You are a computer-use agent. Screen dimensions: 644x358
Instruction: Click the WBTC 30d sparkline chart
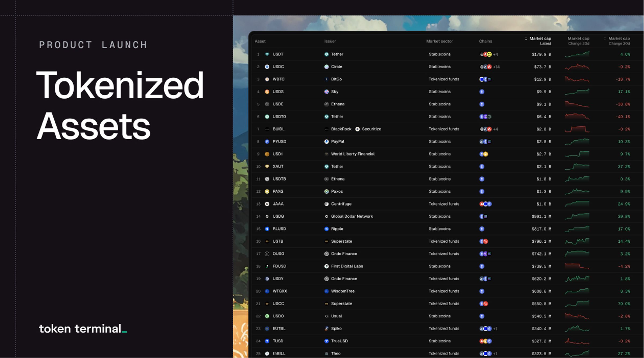coord(577,79)
